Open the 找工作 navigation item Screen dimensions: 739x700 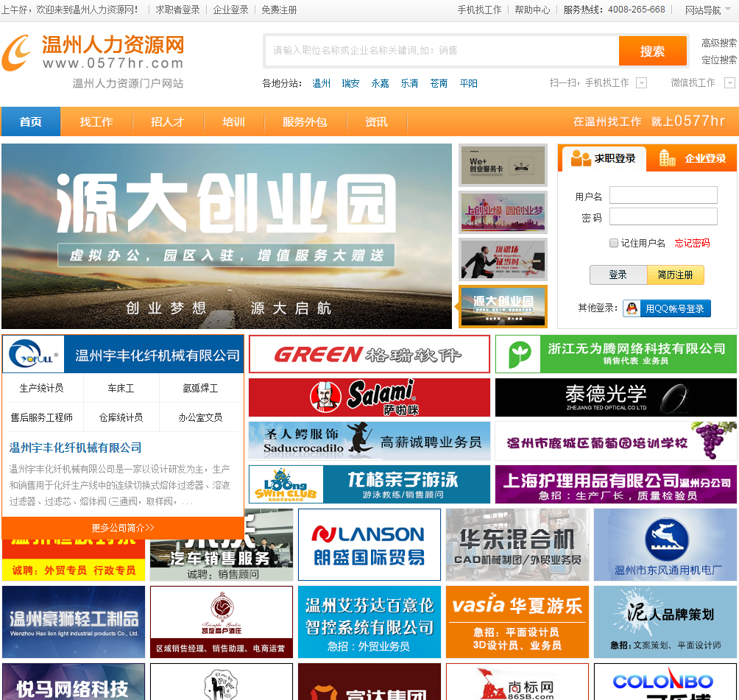coord(96,121)
